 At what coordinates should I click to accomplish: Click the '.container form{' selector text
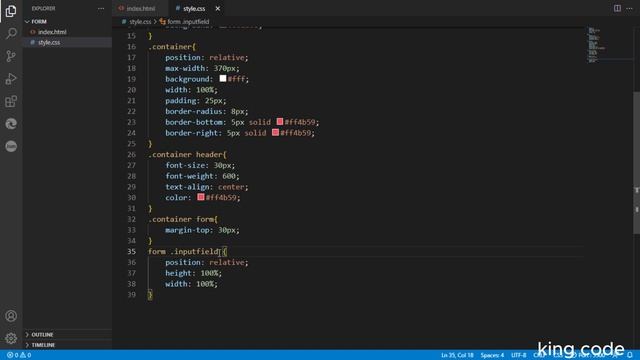(x=183, y=219)
